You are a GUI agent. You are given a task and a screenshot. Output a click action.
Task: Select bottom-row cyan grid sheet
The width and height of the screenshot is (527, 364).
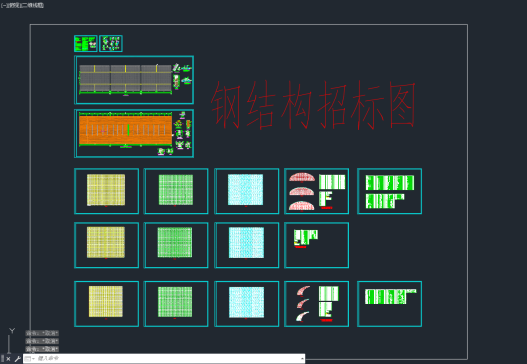[247, 304]
